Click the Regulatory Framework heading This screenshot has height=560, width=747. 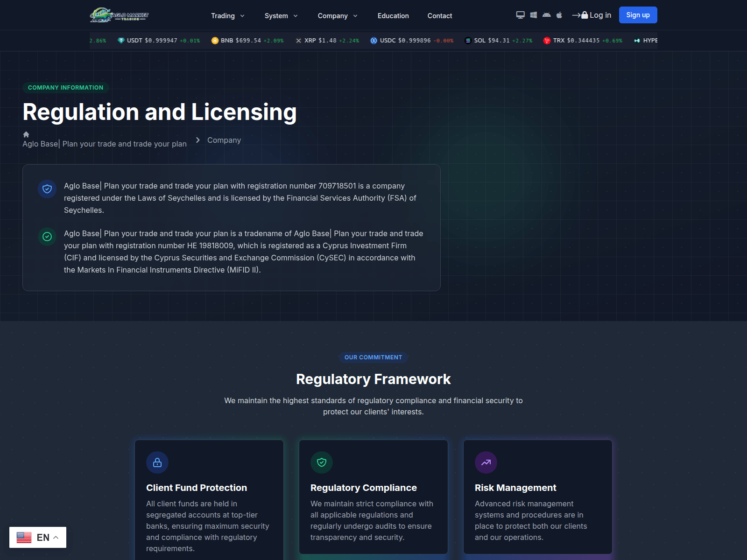coord(373,379)
